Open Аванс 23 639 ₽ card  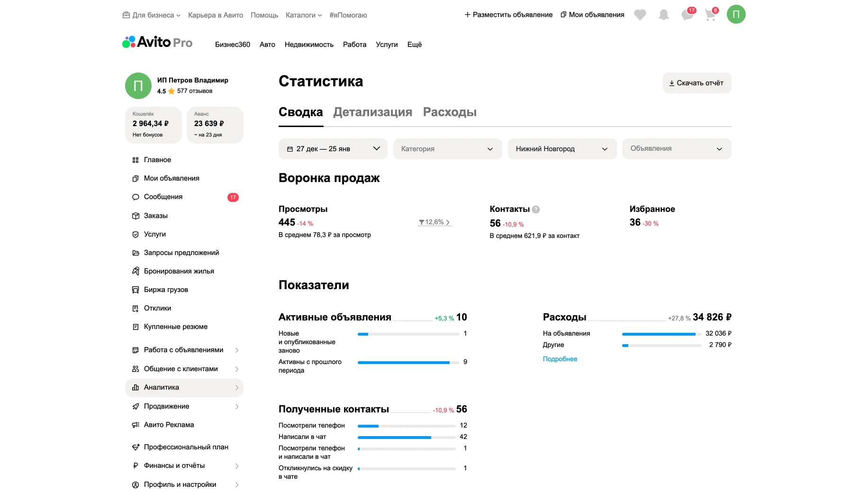pos(215,125)
